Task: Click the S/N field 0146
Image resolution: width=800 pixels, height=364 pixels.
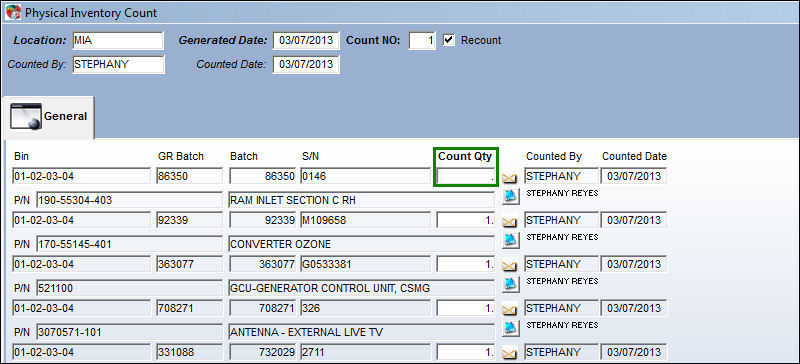Action: (x=365, y=177)
